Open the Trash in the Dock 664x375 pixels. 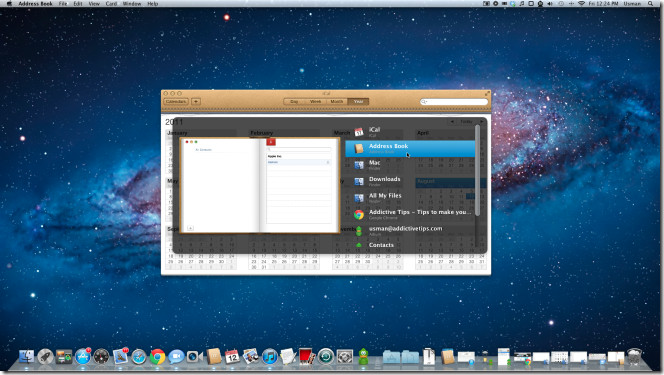[x=634, y=357]
